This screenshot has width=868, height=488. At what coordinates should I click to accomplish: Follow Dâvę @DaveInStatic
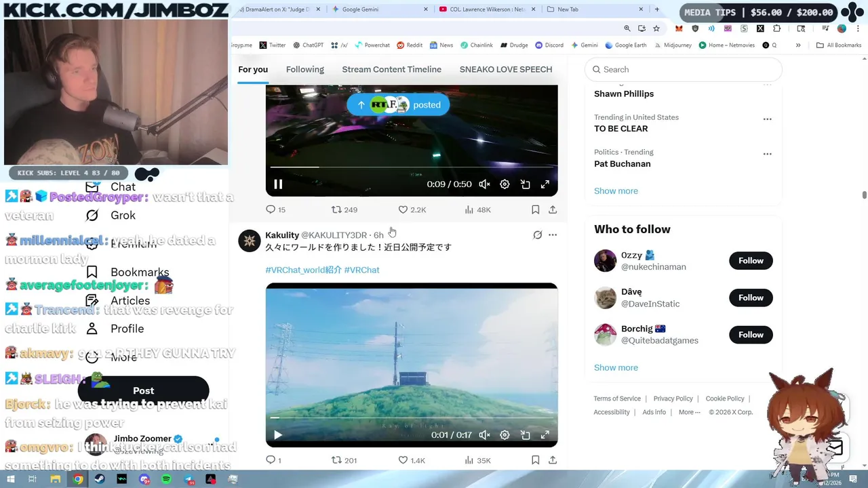(x=751, y=298)
